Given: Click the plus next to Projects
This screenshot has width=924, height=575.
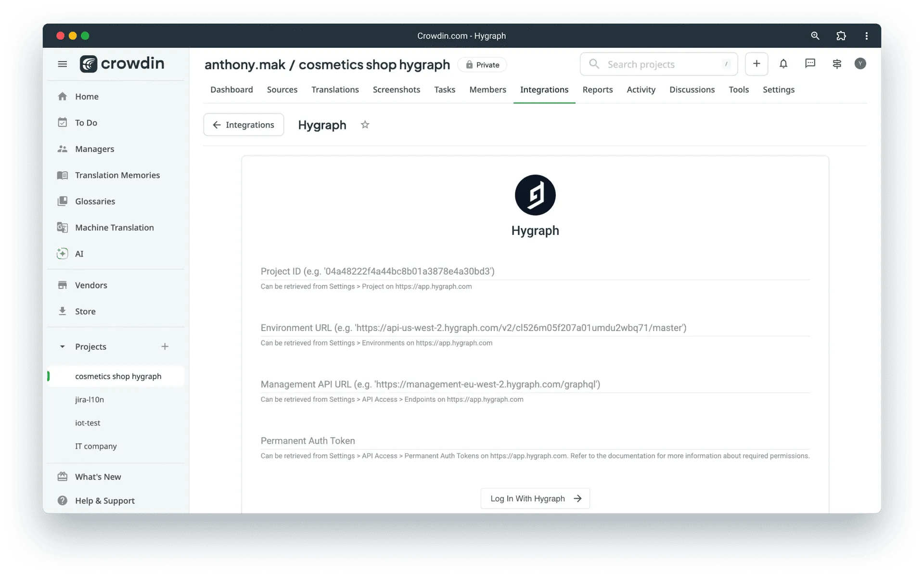Looking at the screenshot, I should [x=165, y=346].
